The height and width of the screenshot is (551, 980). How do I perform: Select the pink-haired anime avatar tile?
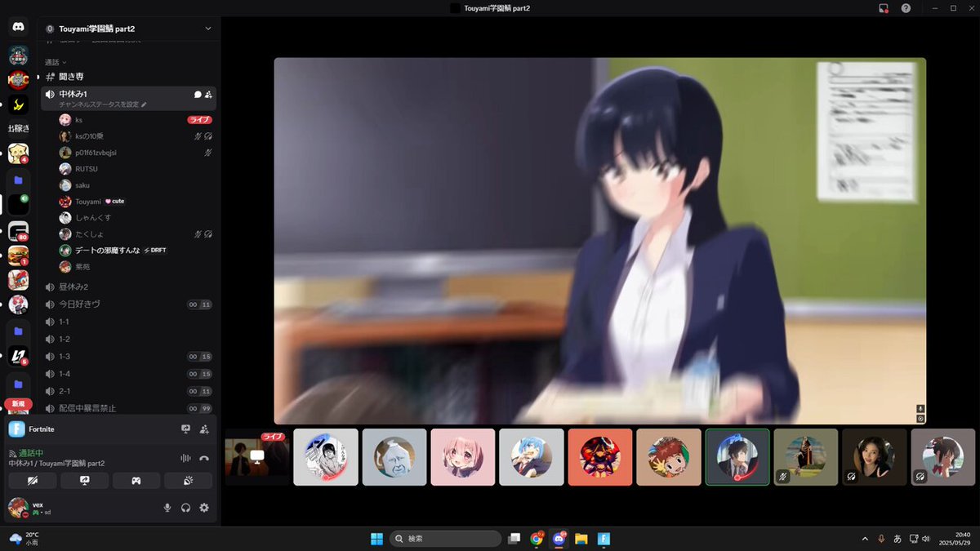pyautogui.click(x=463, y=457)
